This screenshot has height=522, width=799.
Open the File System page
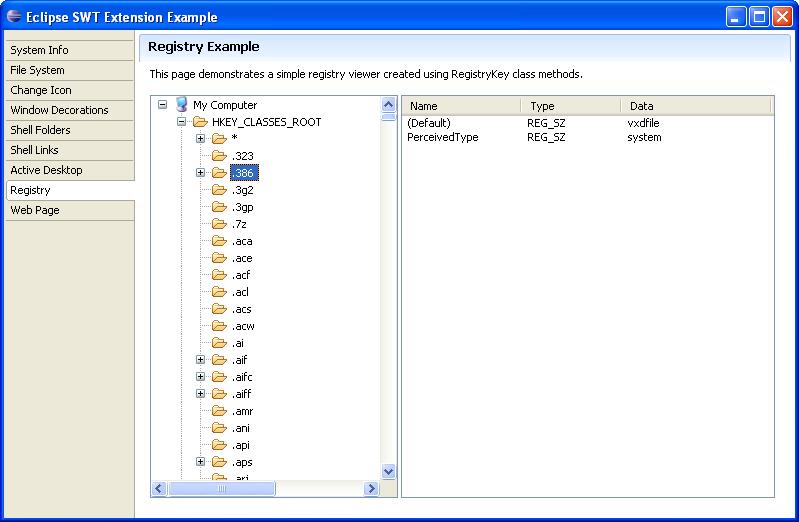[x=70, y=70]
